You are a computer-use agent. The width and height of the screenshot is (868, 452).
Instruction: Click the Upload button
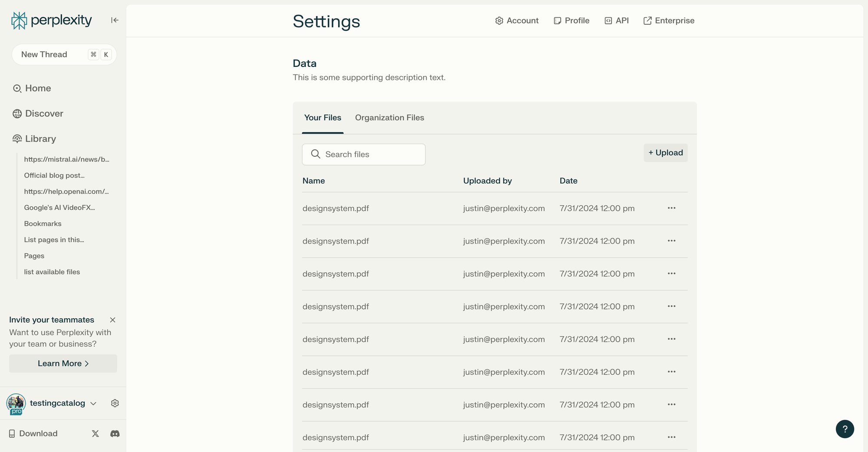[x=665, y=153]
